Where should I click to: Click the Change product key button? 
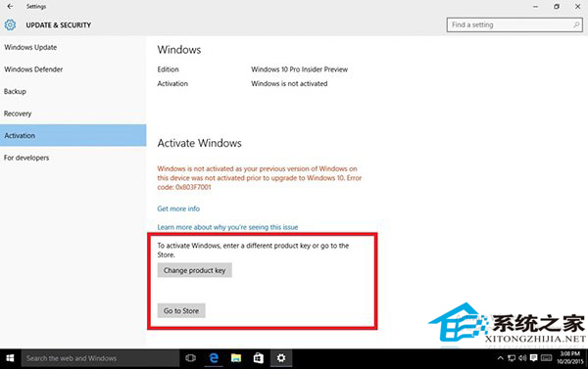(x=195, y=270)
